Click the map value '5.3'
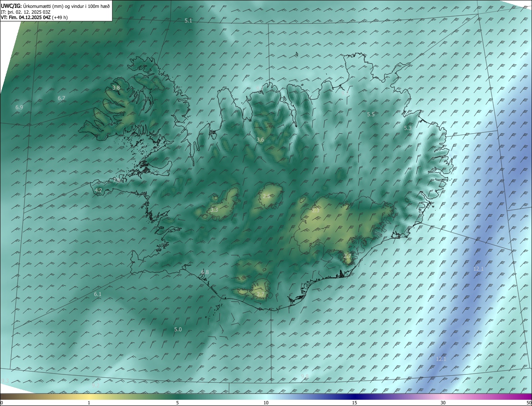The image size is (532, 406). point(408,128)
